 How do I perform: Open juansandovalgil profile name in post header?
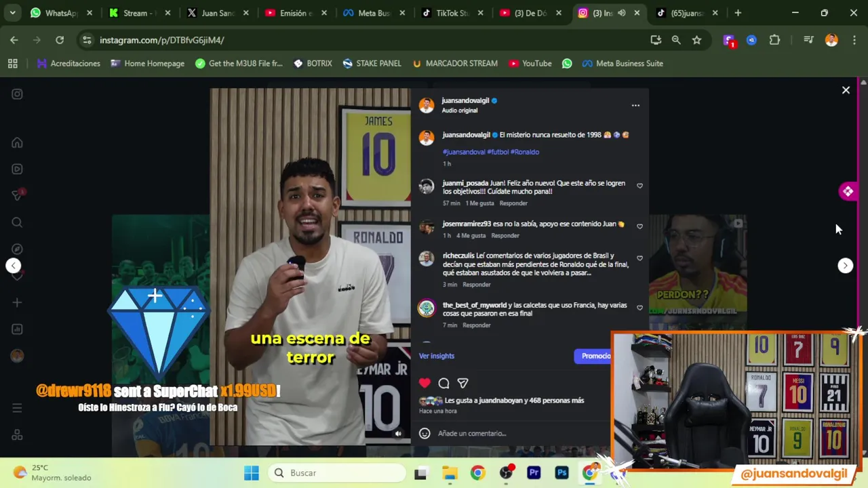click(x=465, y=100)
